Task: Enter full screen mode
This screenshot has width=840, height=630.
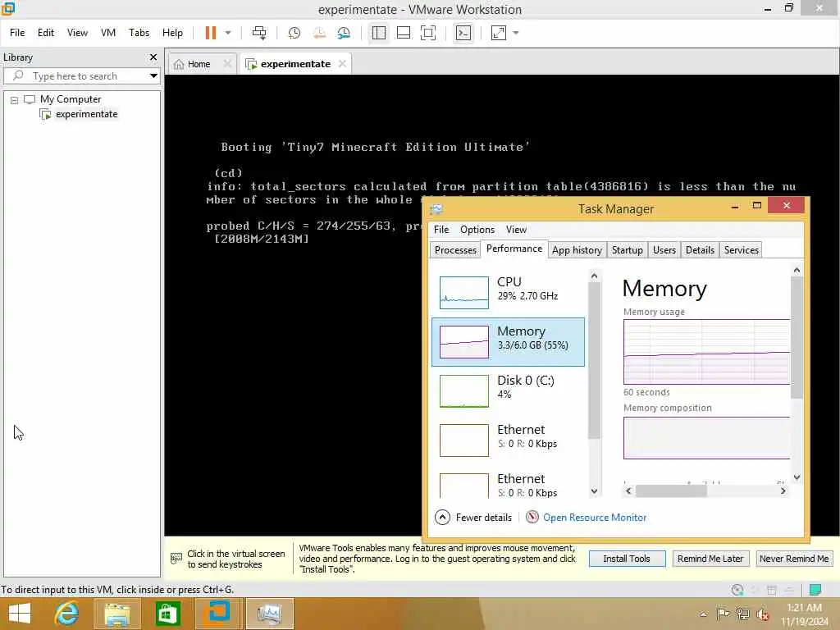Action: click(428, 33)
